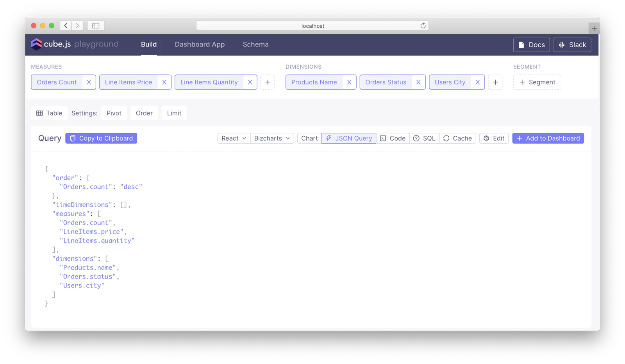Image resolution: width=625 pixels, height=364 pixels.
Task: Remove the Orders Count measure
Action: [89, 82]
